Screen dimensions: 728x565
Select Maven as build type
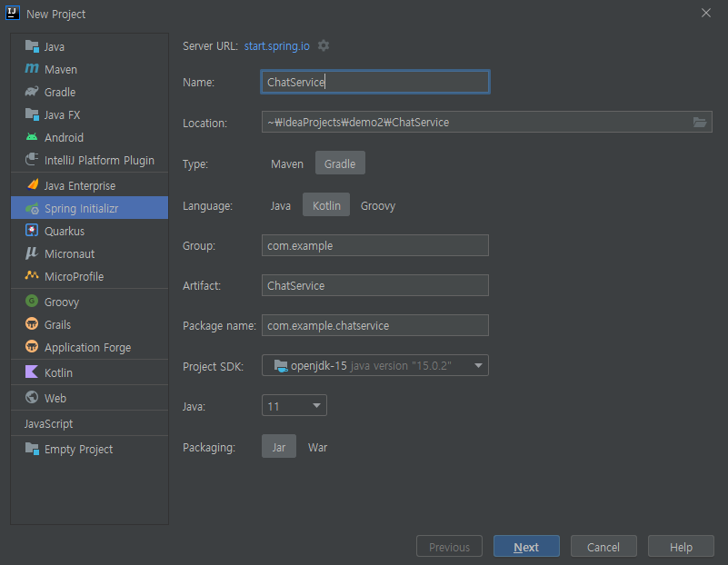coord(287,164)
